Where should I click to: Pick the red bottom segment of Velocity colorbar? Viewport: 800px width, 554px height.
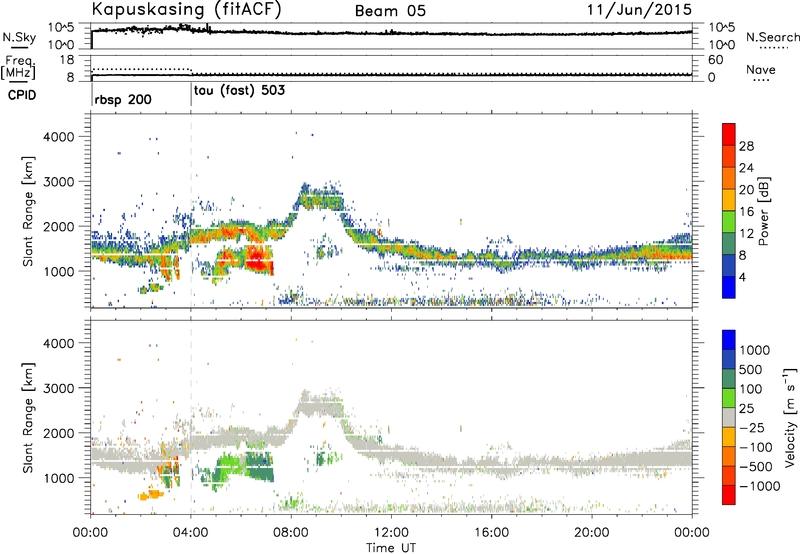click(x=729, y=495)
